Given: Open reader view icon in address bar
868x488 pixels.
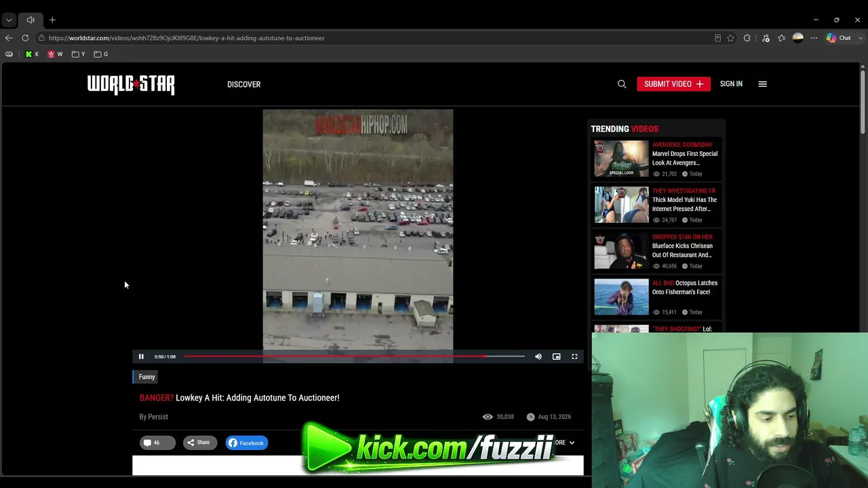Looking at the screenshot, I should [717, 38].
